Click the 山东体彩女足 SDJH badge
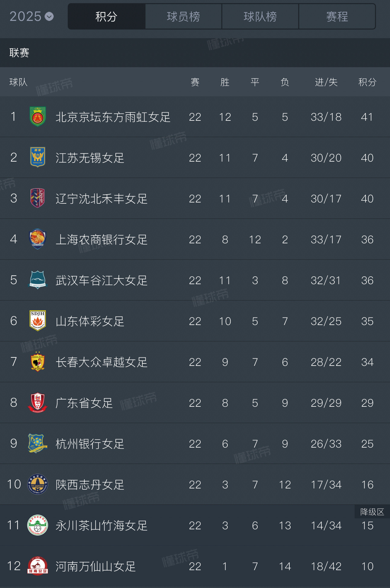The height and width of the screenshot is (588, 390). tap(38, 321)
